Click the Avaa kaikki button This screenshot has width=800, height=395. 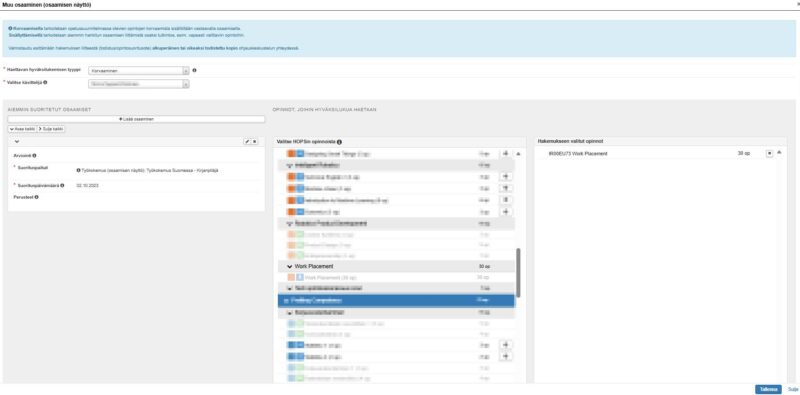point(22,129)
